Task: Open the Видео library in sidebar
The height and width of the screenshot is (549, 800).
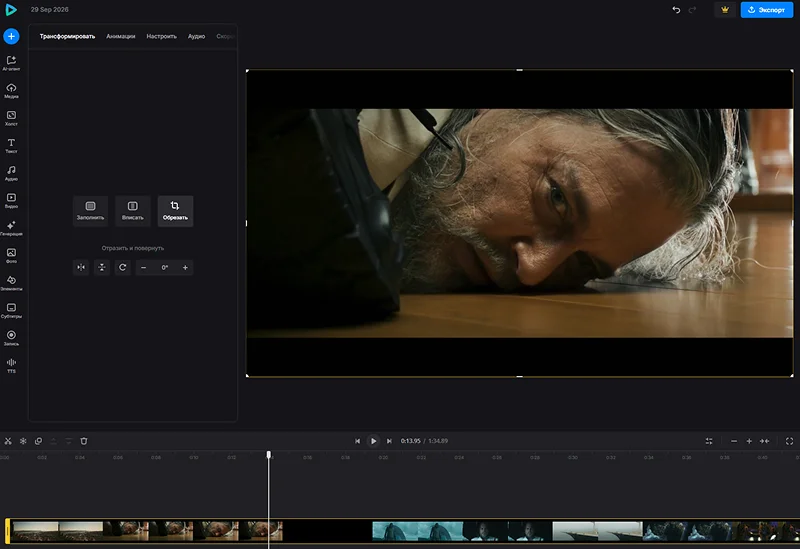Action: tap(11, 201)
